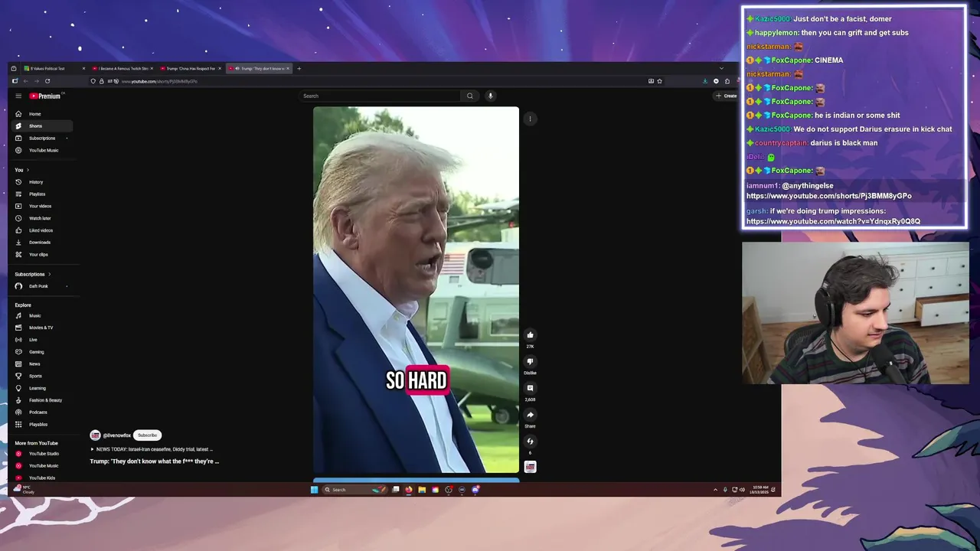Select the active Trump They don't know tab

259,69
